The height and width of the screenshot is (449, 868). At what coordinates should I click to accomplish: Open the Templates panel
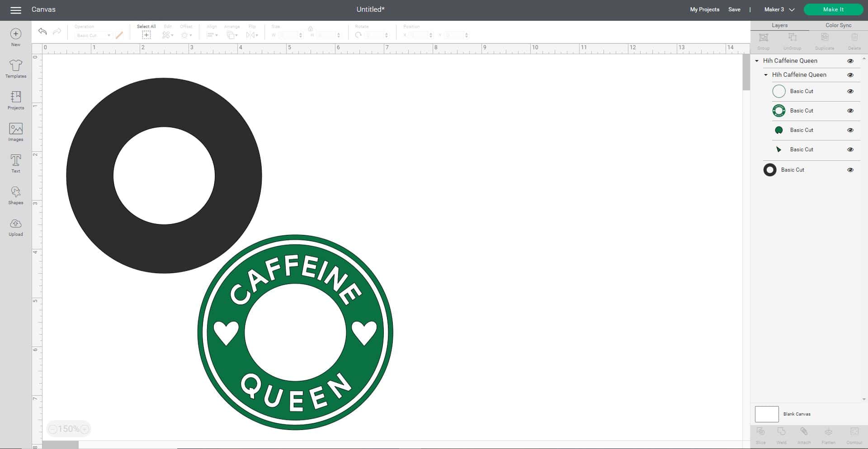click(16, 69)
